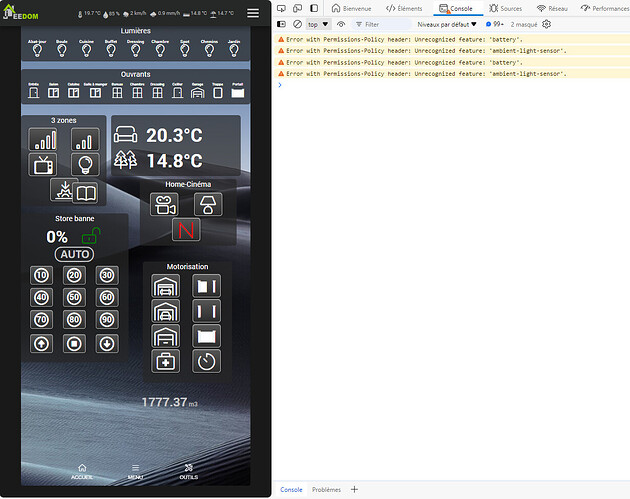Click the half-open gate icon in Motorisation
Viewport: 630px width, 499px height.
[x=207, y=286]
